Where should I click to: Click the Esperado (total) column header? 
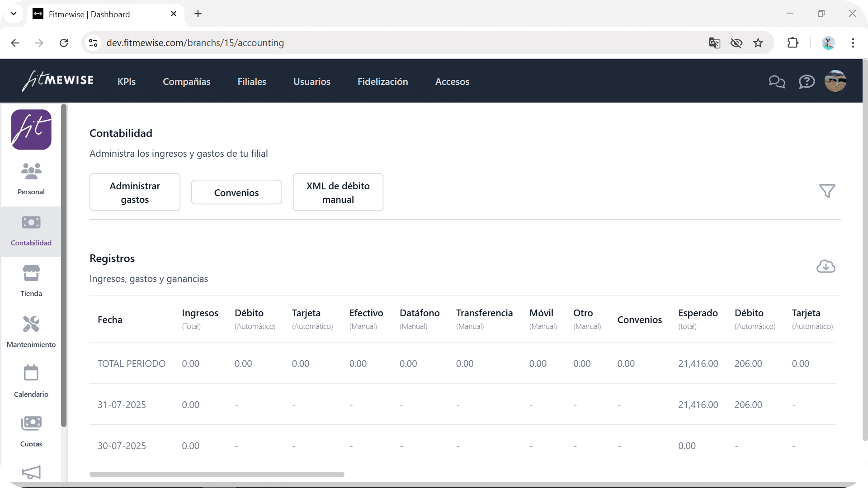(x=698, y=319)
